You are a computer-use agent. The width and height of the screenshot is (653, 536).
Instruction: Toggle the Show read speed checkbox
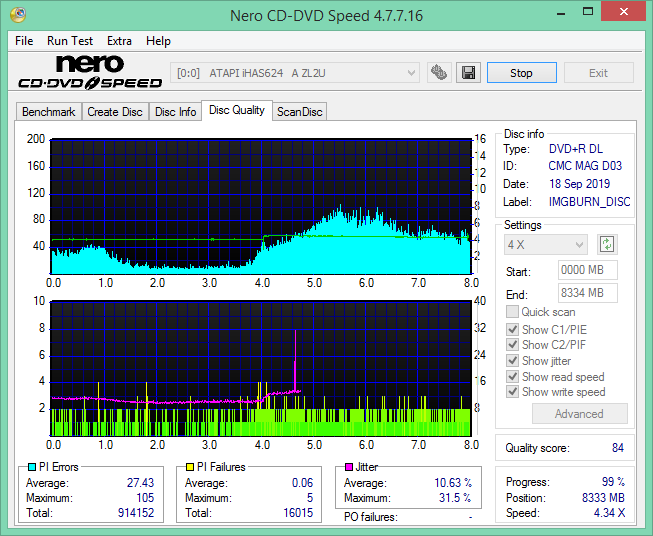click(512, 376)
